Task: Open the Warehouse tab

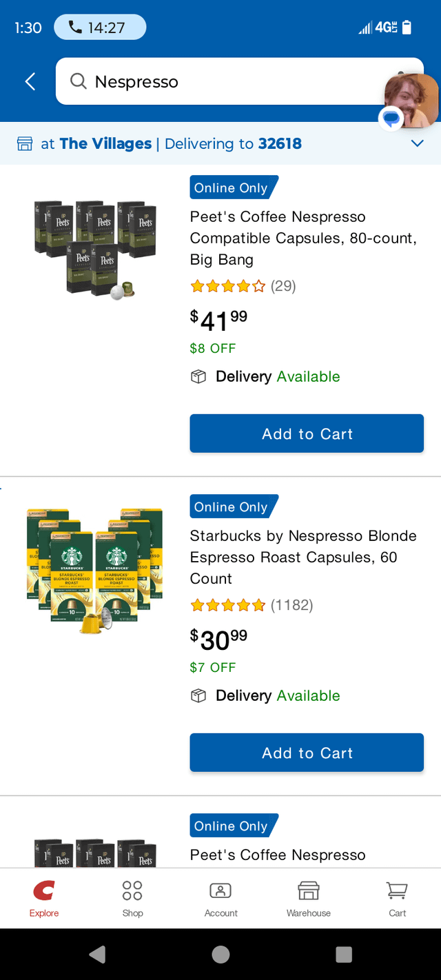Action: (308, 899)
